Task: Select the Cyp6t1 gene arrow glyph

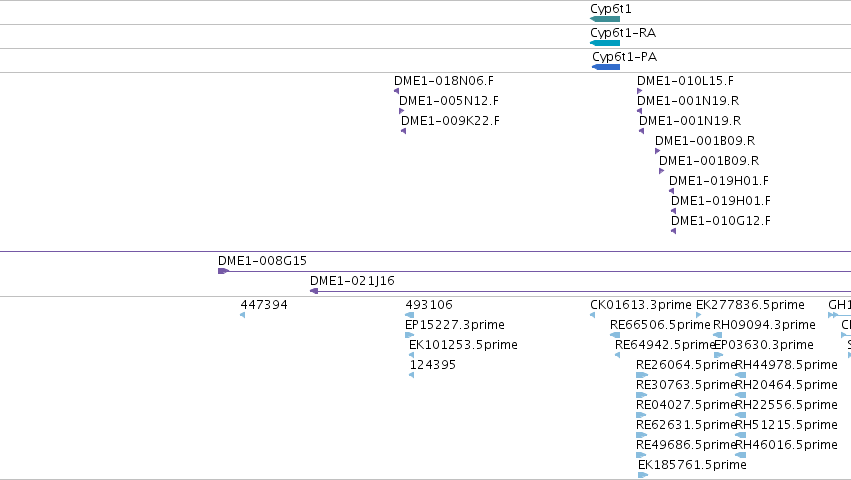Action: (605, 19)
